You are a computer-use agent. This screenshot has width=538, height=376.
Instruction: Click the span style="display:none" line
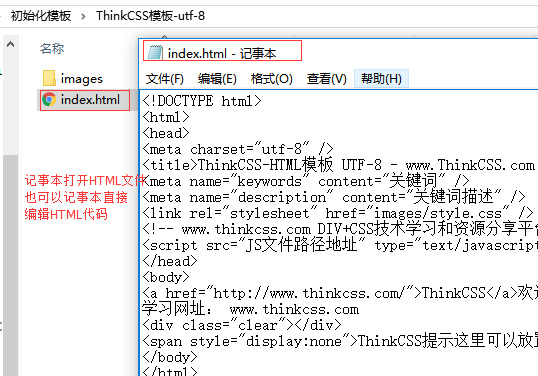[340, 341]
